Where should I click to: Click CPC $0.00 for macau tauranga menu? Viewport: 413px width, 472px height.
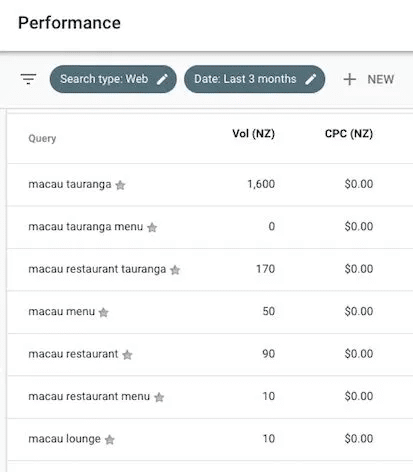359,227
